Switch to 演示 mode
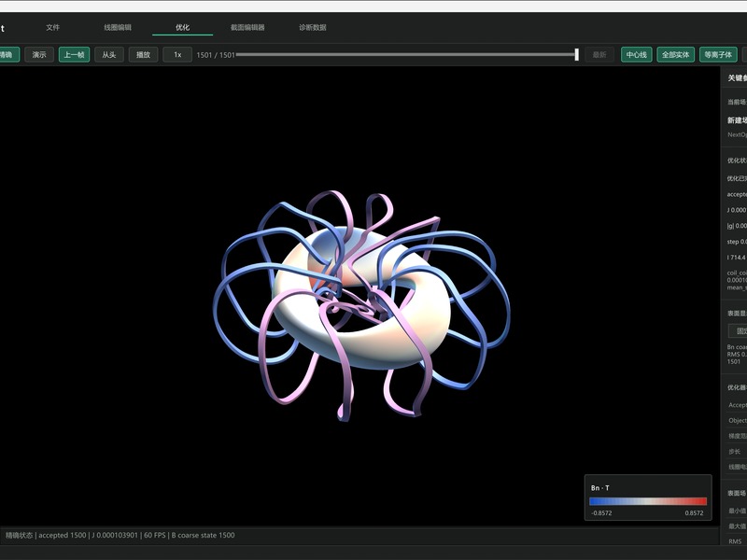This screenshot has height=560, width=747. point(39,55)
